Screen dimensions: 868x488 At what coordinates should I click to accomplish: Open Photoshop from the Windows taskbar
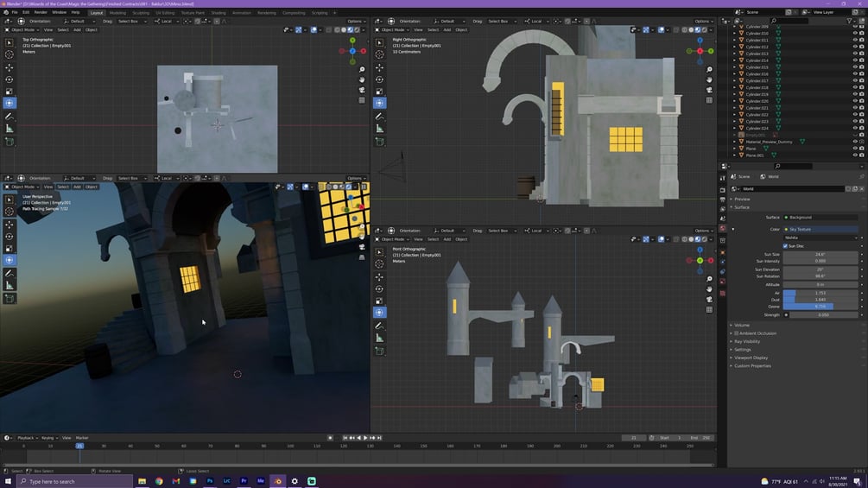210,481
